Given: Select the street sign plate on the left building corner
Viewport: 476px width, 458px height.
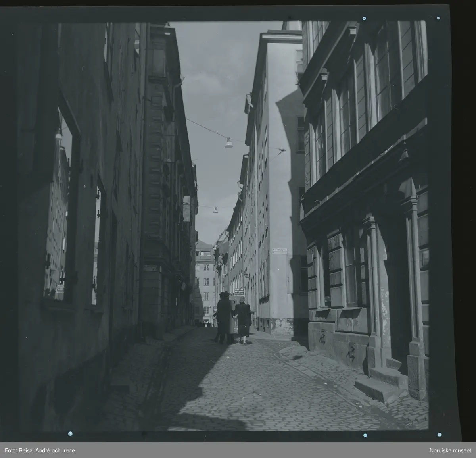Looking at the screenshot, I should point(150,268).
